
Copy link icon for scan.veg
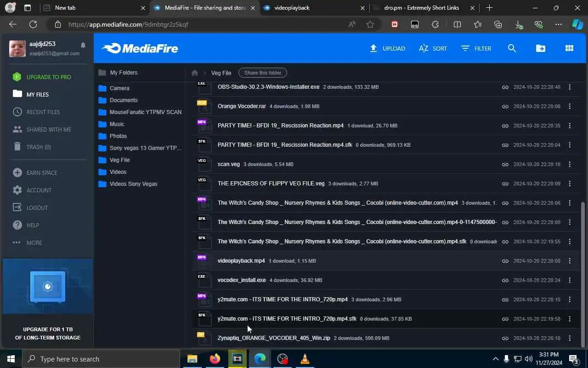(505, 164)
